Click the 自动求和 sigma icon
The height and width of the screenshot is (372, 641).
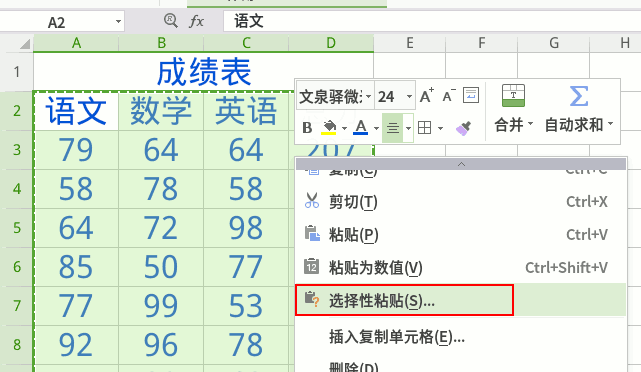coord(579,96)
